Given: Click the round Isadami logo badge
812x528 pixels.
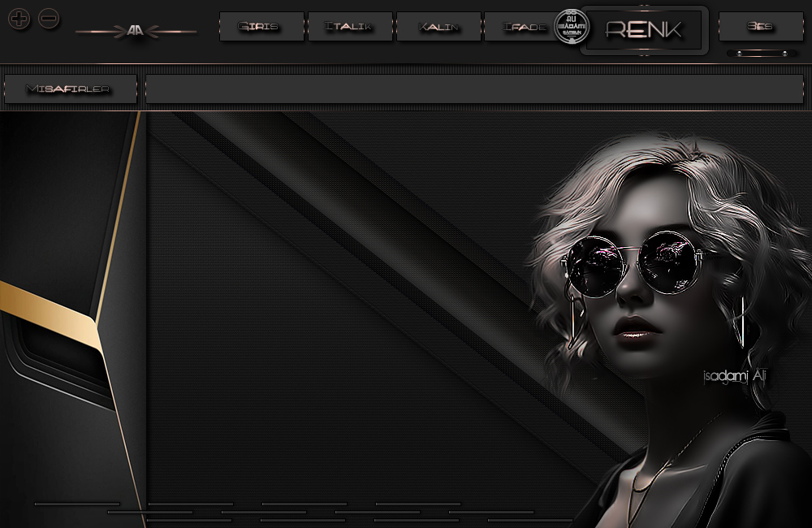Looking at the screenshot, I should pos(571,26).
